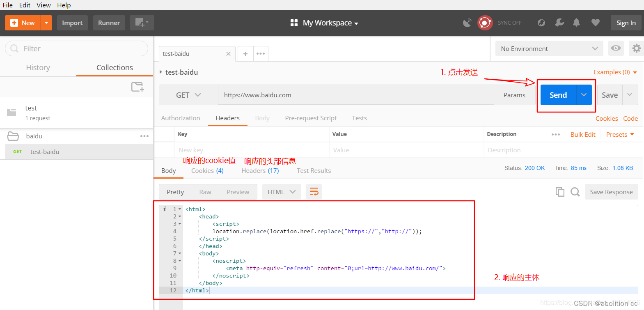Open headers table three-dot options
This screenshot has width=644, height=310.
(556, 135)
